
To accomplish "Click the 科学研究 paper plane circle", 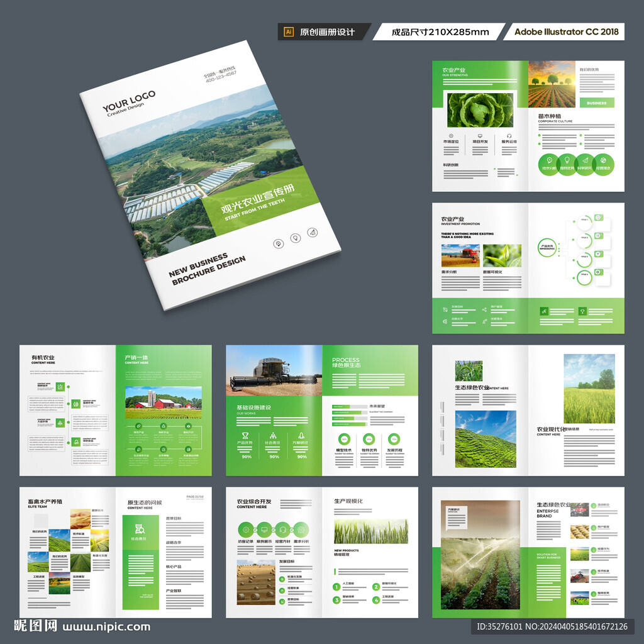I will click(x=585, y=164).
